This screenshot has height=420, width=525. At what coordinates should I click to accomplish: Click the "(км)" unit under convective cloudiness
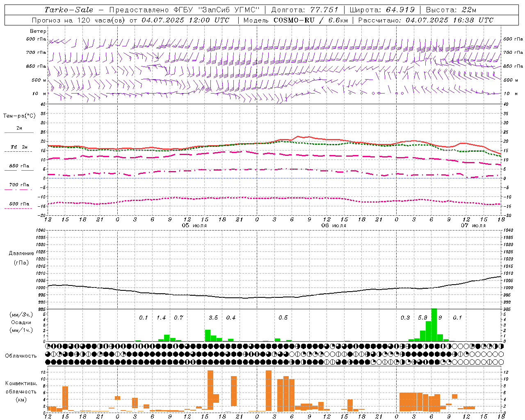coord(21,399)
